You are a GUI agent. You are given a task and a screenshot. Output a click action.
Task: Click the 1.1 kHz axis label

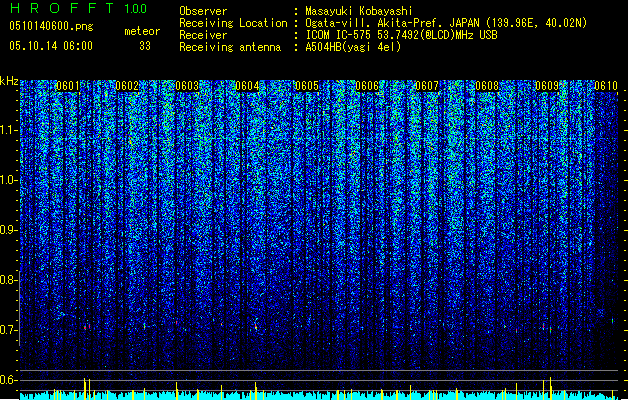9,130
